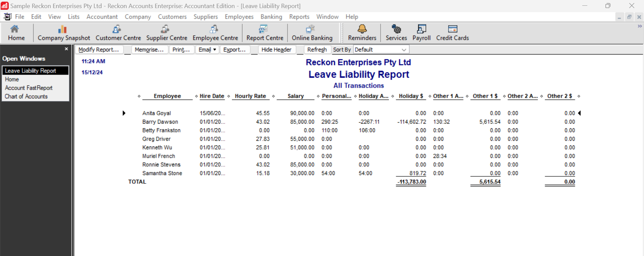The height and width of the screenshot is (256, 644).
Task: Click the Reckon app icon in title bar
Action: [x=5, y=6]
